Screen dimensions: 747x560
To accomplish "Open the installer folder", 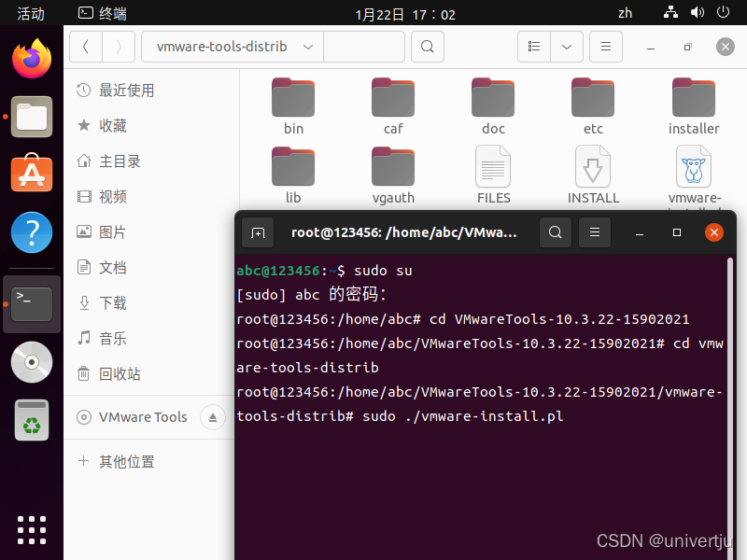I will (x=694, y=106).
